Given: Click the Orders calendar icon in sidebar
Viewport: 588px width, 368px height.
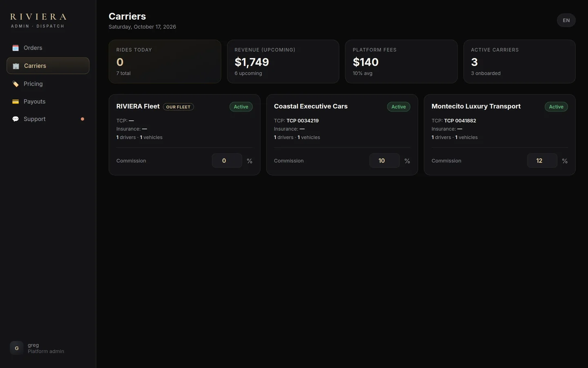Looking at the screenshot, I should (16, 48).
